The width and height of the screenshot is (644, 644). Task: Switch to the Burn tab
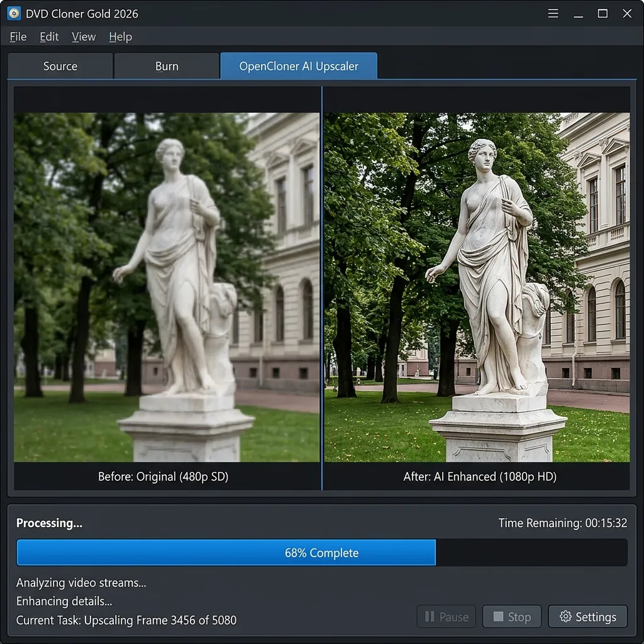[x=167, y=65]
